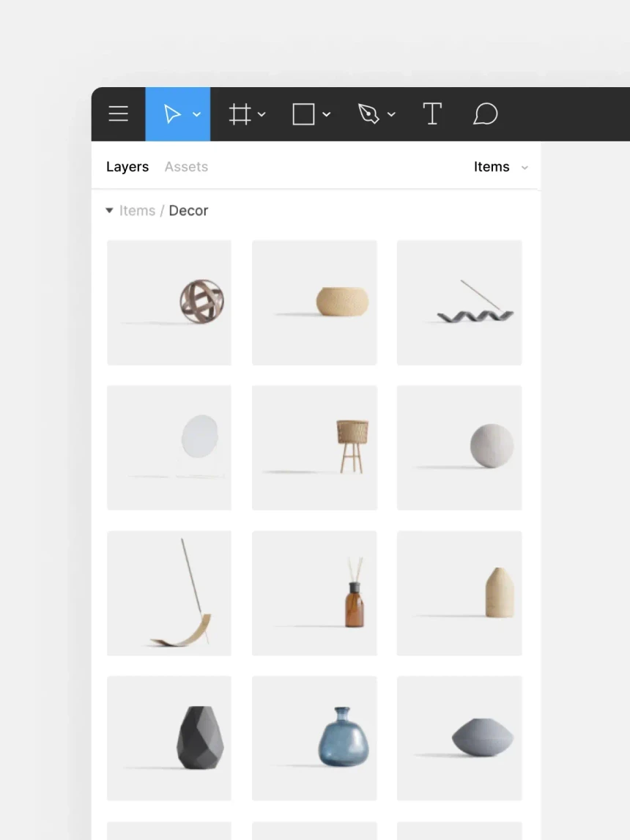Click the Decor breadcrumb label
630x840 pixels.
[188, 211]
